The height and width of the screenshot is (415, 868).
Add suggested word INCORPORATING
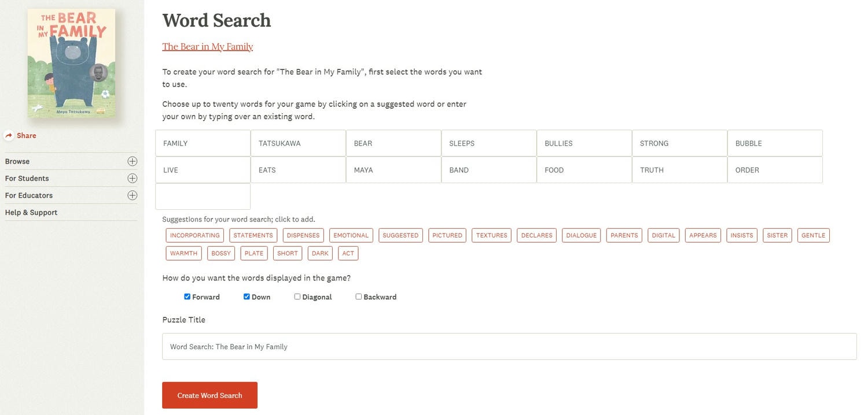195,235
